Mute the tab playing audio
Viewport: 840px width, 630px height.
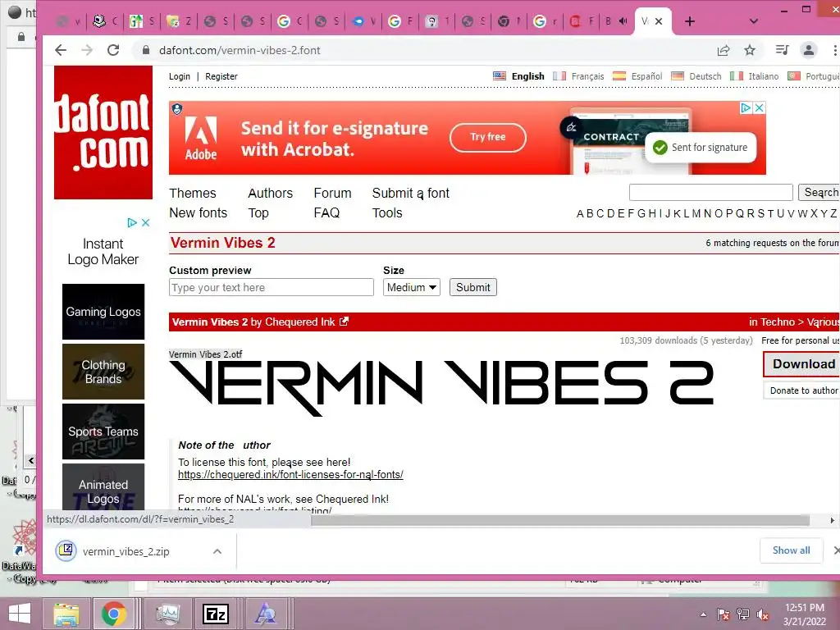pyautogui.click(x=623, y=21)
